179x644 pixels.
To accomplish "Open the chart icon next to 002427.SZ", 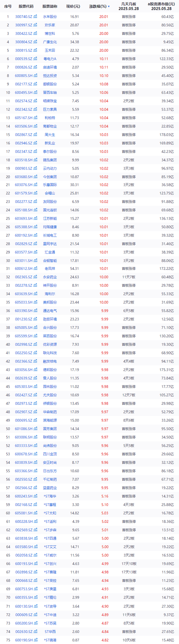I will (35, 395).
